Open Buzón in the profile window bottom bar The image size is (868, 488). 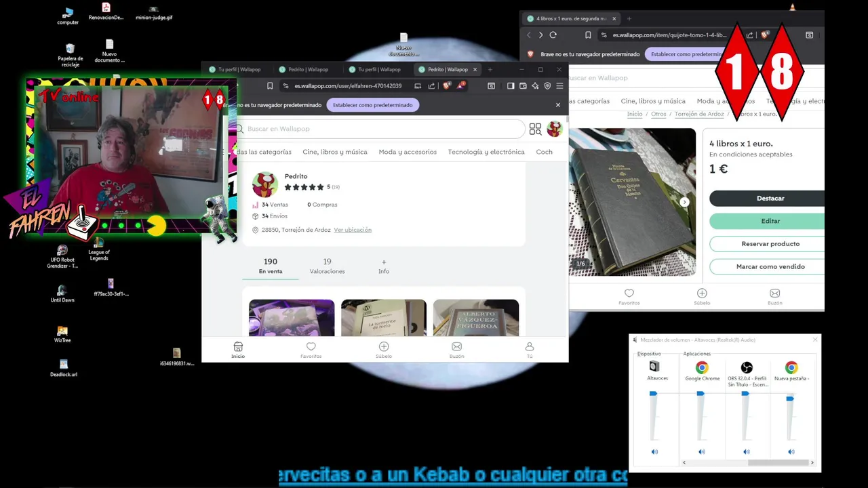pyautogui.click(x=457, y=350)
